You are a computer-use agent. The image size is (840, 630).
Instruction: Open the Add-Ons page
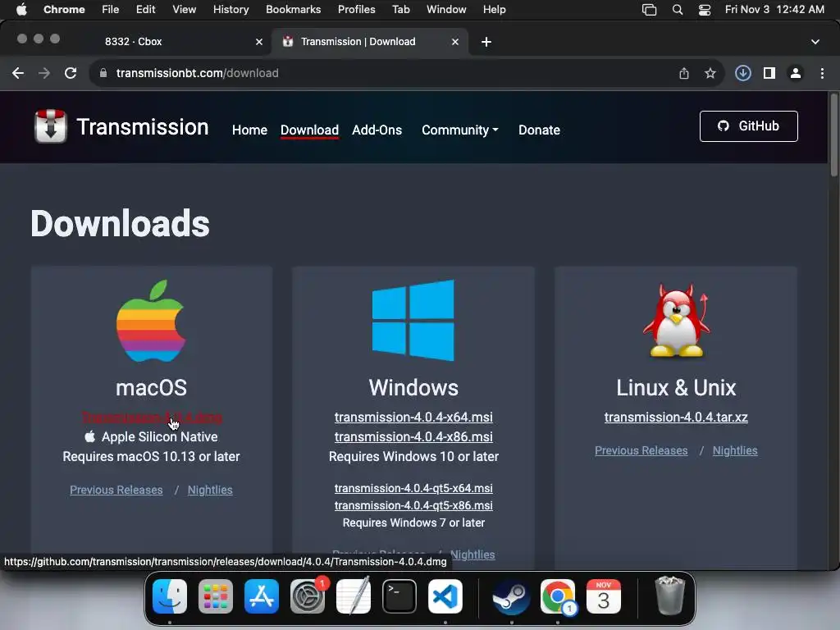377,130
